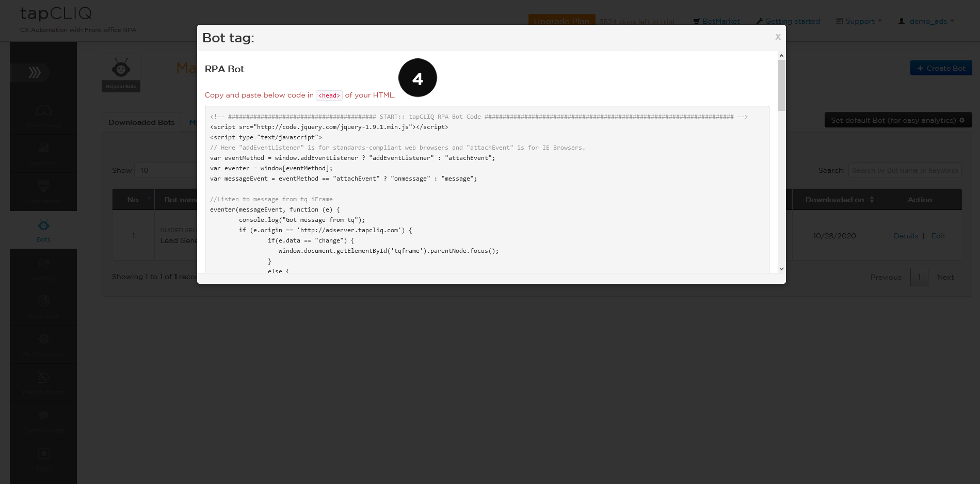Expand the sidebar with the triple-chevron icon
The image size is (980, 484).
click(x=35, y=72)
